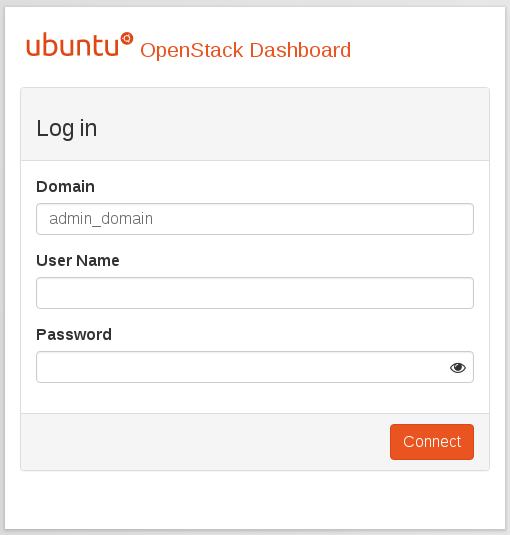Screen dimensions: 510x535
Task: Click the word Dashboard in the title
Action: point(300,50)
